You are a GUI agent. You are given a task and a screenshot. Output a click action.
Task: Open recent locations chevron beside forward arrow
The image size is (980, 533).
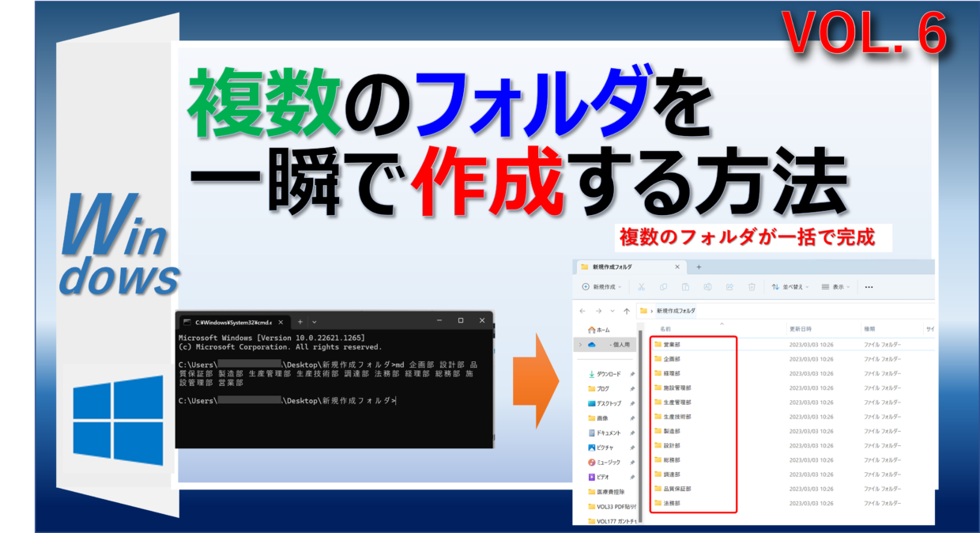point(612,311)
